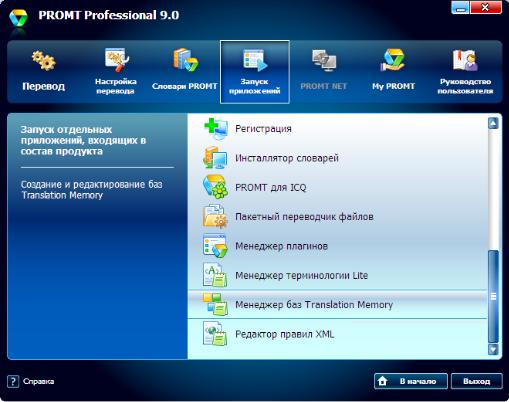Click the home icon on В начало
The height and width of the screenshot is (402, 509).
click(x=383, y=381)
